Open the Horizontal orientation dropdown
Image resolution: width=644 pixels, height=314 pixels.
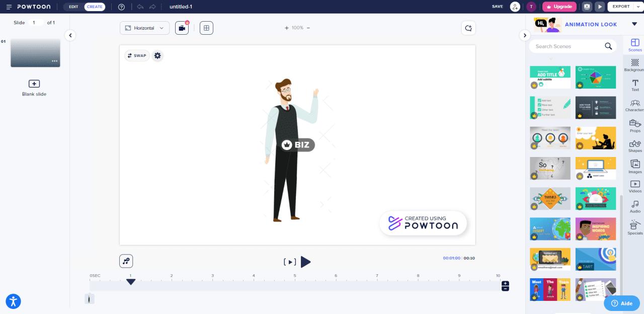144,28
